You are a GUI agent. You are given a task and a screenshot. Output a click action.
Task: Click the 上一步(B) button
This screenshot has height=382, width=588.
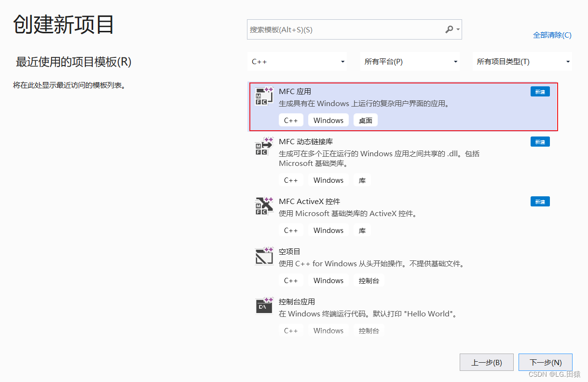tap(487, 362)
